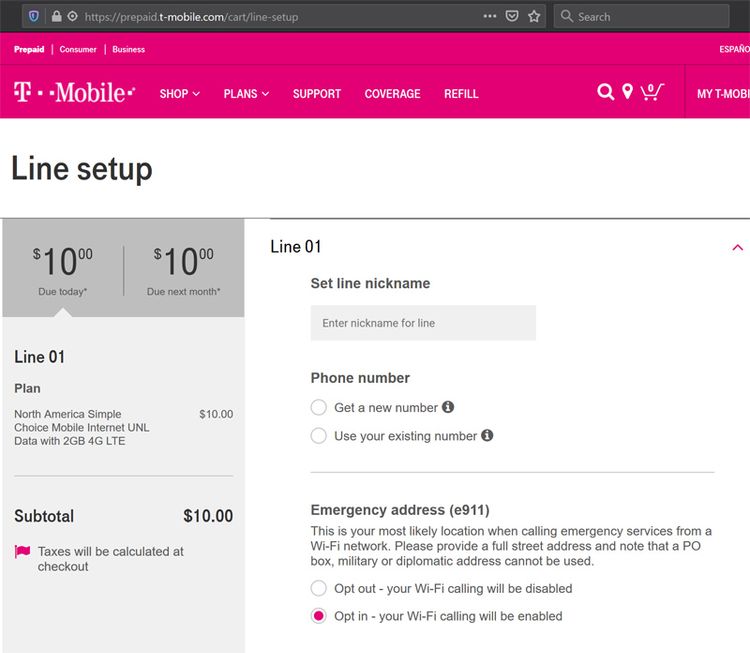The height and width of the screenshot is (653, 750).
Task: Open the page actions three-dot menu
Action: 489,16
